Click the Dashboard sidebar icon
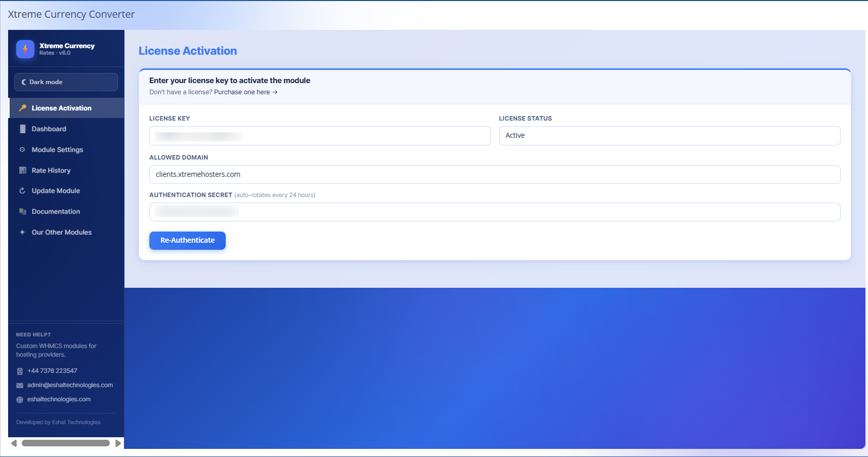The height and width of the screenshot is (457, 868). click(22, 129)
